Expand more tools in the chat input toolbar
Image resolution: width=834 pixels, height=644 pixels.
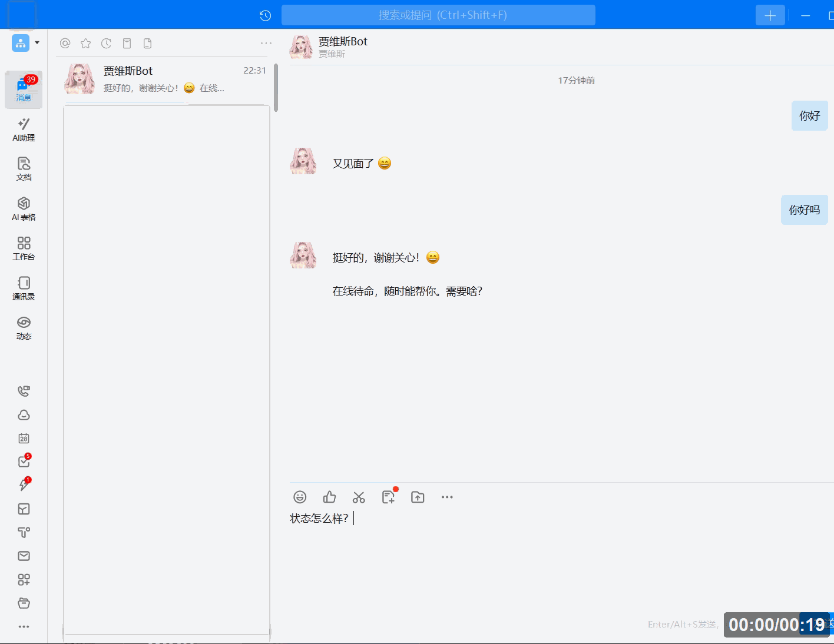447,497
